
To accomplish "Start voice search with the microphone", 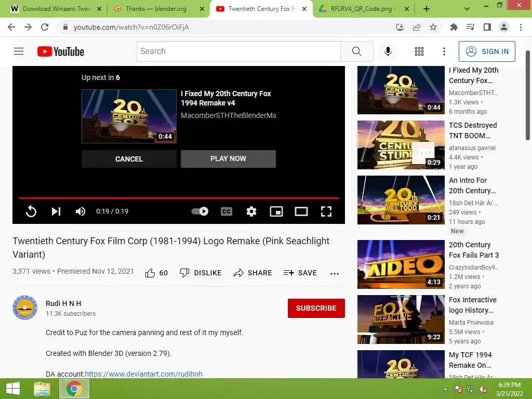I will click(388, 51).
